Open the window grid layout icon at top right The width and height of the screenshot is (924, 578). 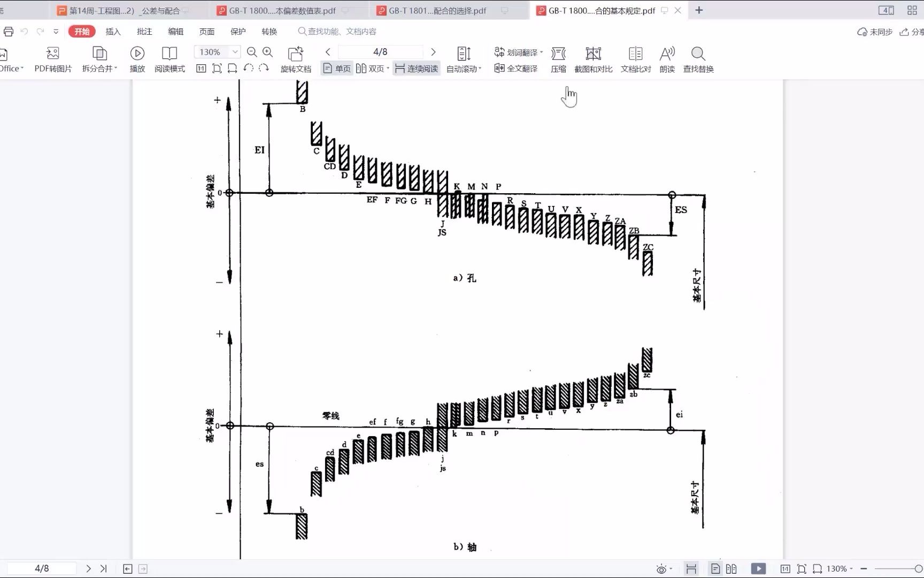pyautogui.click(x=912, y=10)
